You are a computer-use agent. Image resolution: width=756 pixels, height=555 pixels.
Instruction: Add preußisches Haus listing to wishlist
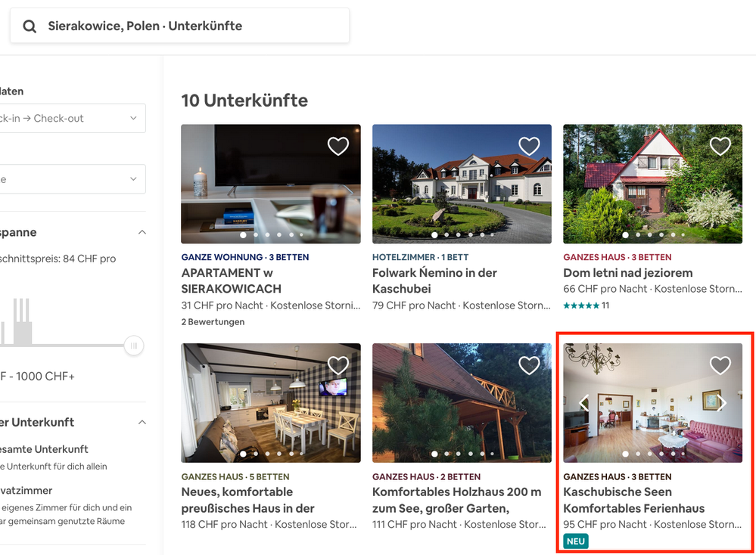(x=338, y=366)
